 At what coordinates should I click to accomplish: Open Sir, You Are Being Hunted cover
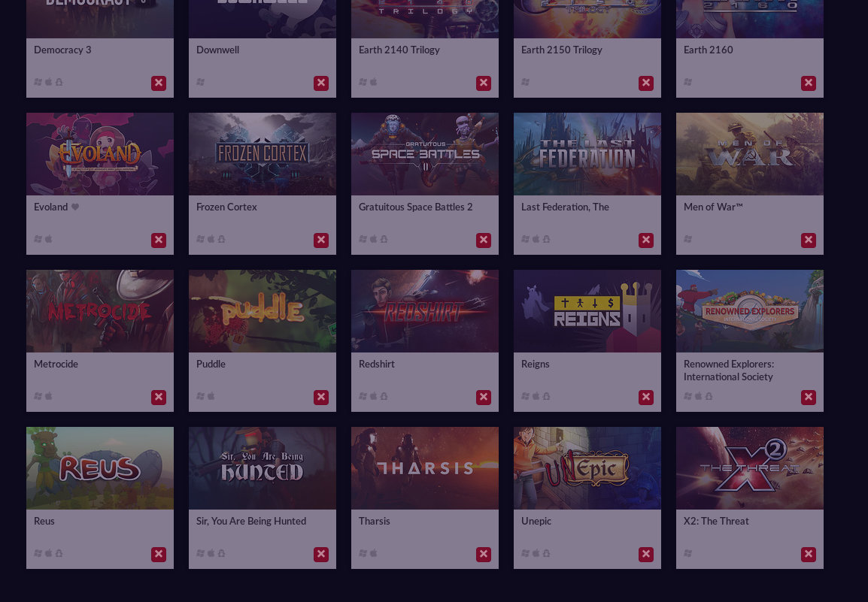click(x=263, y=468)
